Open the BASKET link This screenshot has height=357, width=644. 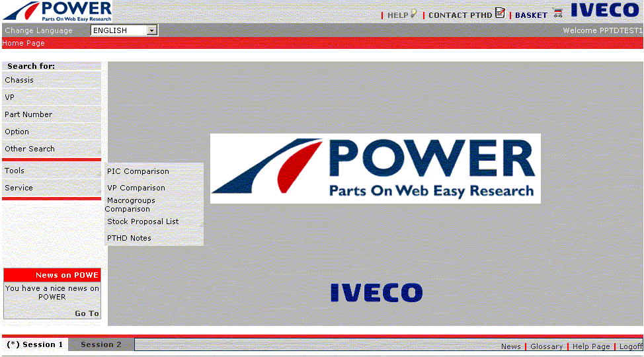coord(531,15)
